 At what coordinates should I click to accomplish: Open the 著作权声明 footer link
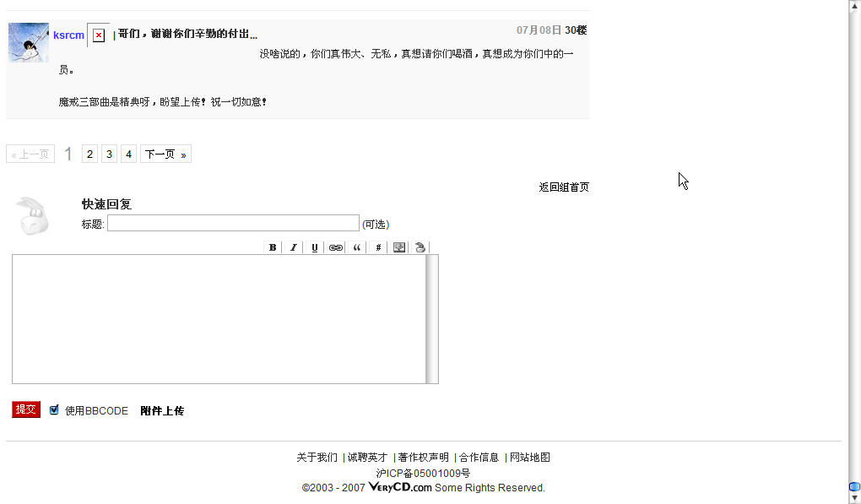click(424, 458)
